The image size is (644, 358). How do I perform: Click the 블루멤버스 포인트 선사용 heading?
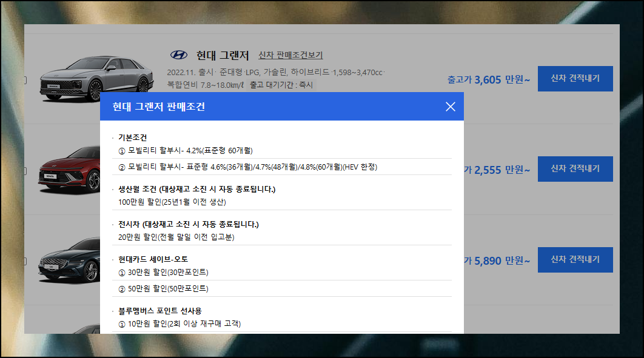pyautogui.click(x=159, y=311)
